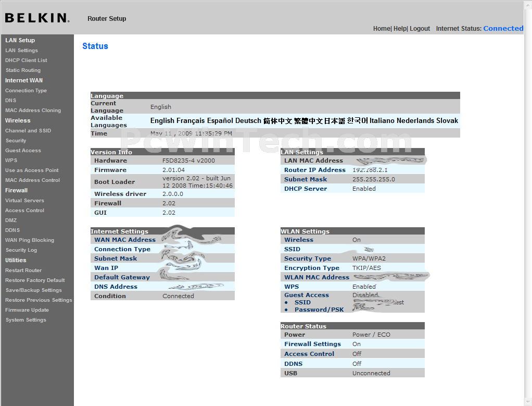Viewport: 532px width, 406px height.
Task: View the Security Log
Action: (21, 250)
